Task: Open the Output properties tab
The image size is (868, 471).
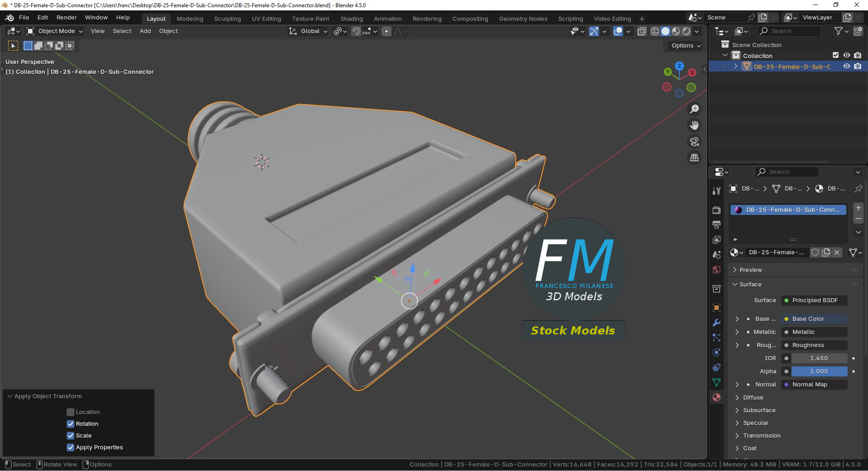Action: coord(717,225)
